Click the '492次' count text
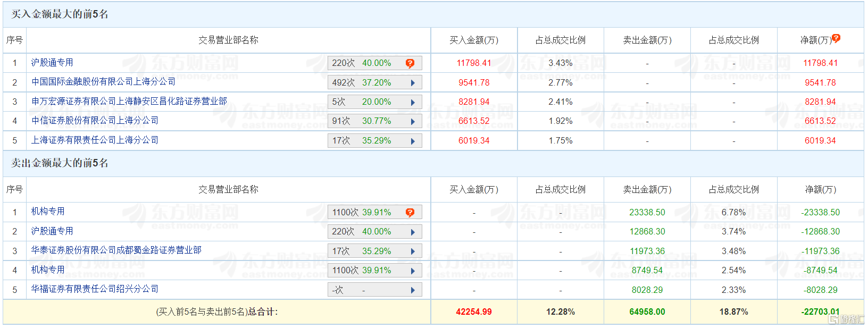The width and height of the screenshot is (868, 328). [x=343, y=83]
